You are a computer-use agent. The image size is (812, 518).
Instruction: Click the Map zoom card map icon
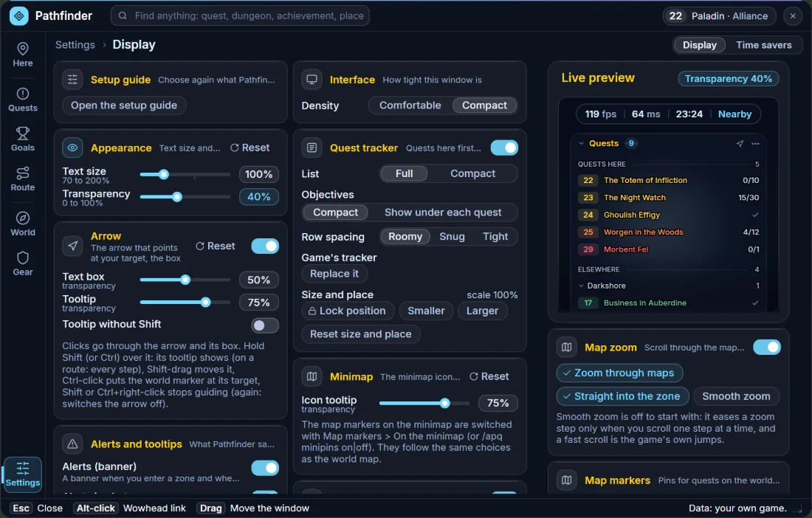[x=566, y=348]
